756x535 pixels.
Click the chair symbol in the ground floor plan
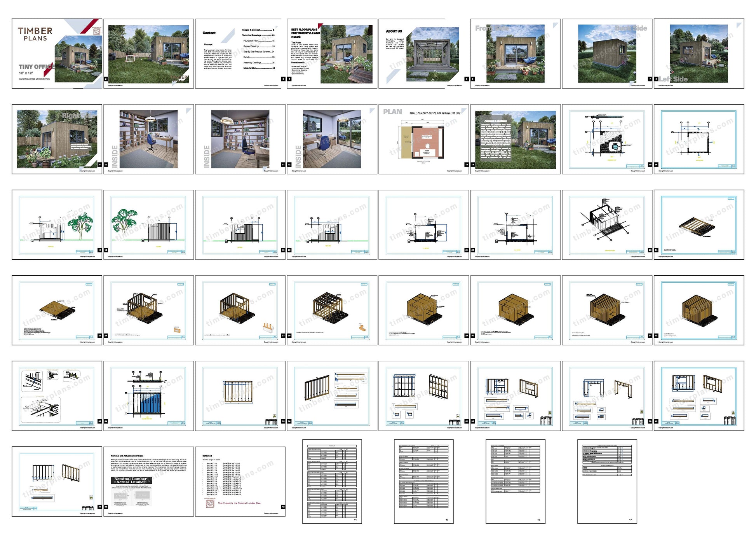[428, 145]
